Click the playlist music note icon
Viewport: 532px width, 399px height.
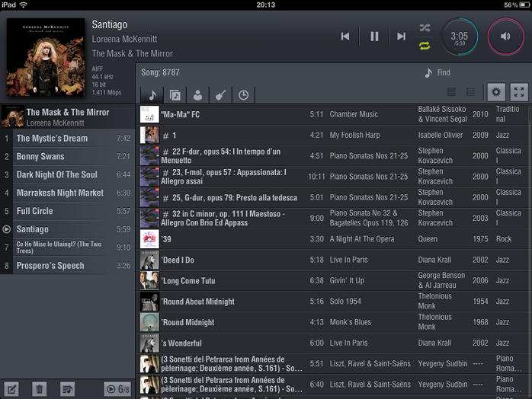point(67,389)
